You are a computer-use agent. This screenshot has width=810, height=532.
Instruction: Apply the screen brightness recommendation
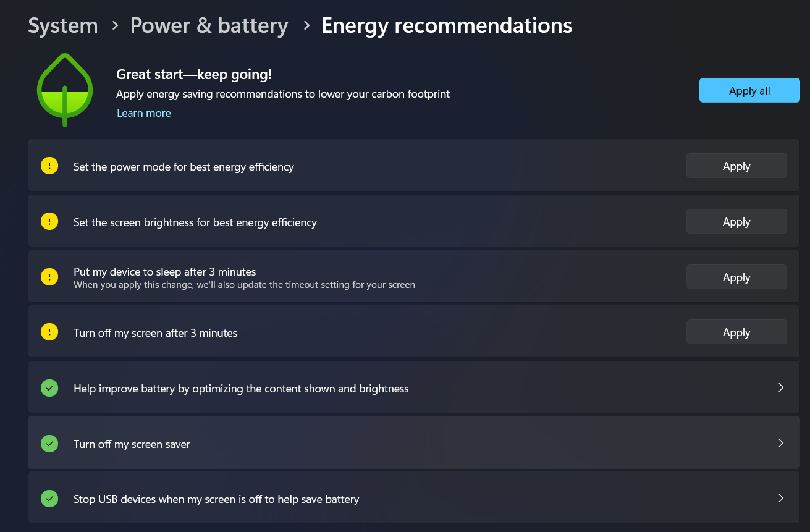[736, 222]
